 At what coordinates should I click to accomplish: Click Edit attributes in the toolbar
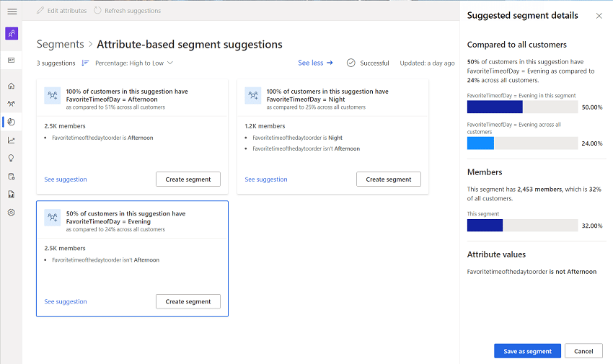(62, 11)
